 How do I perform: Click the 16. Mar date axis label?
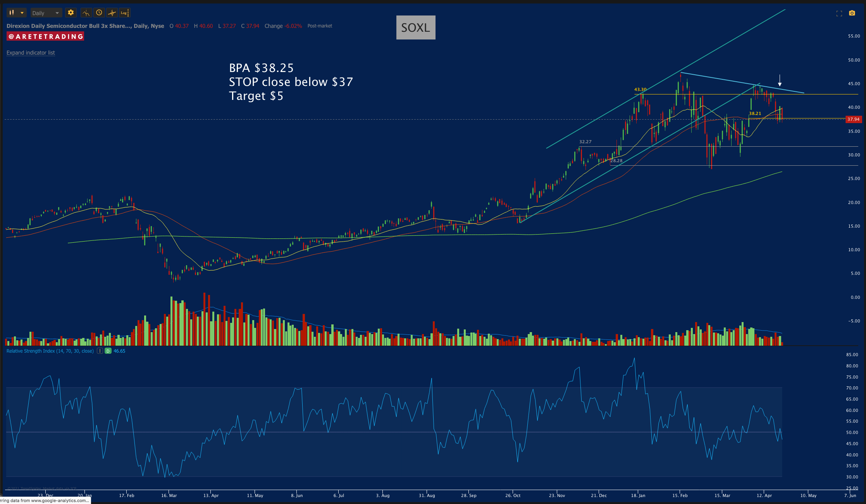click(x=169, y=495)
